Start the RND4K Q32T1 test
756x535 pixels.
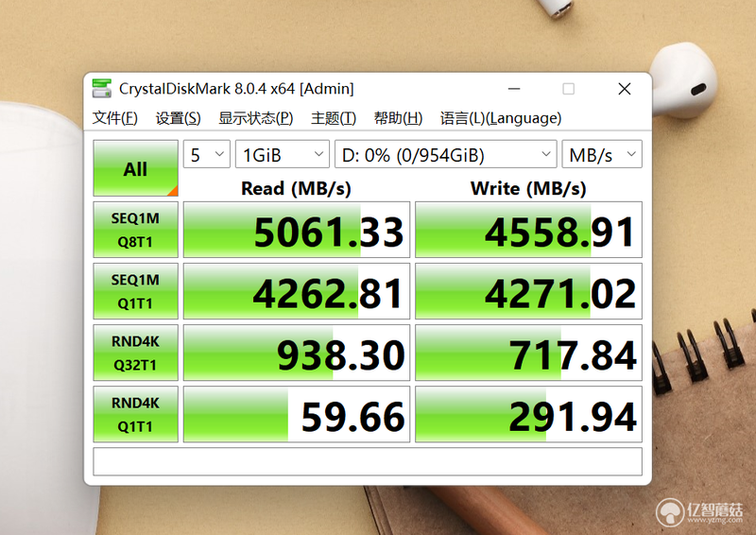[135, 353]
